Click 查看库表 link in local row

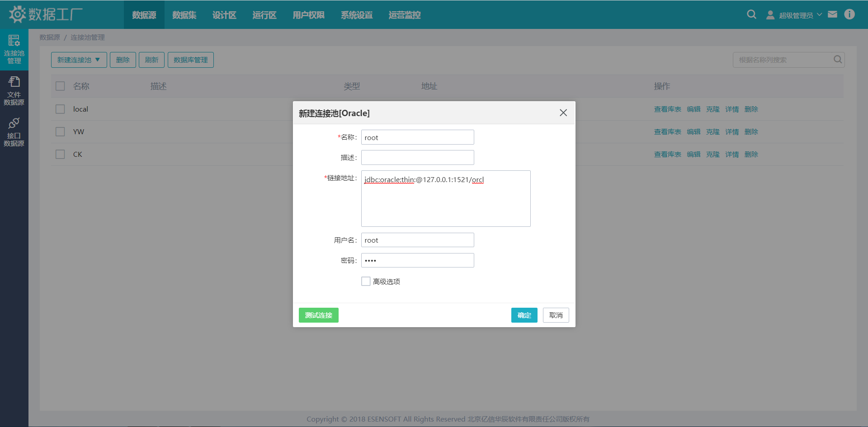point(668,109)
